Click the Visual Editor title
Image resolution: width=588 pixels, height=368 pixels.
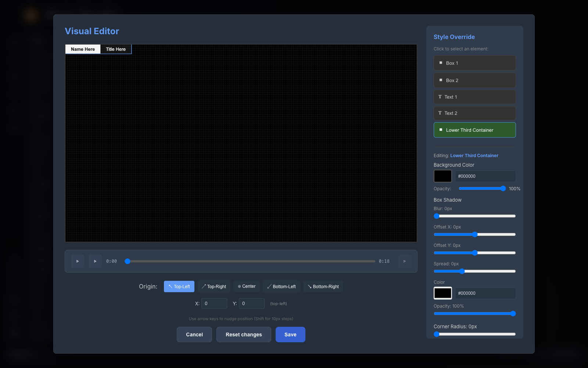(x=92, y=31)
